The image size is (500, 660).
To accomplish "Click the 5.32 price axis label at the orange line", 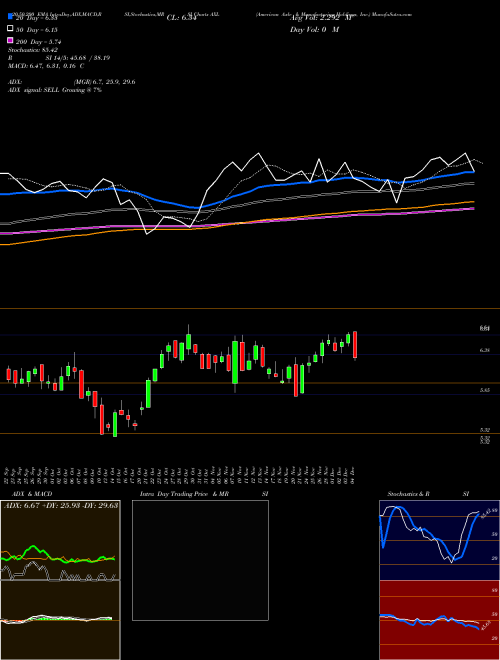I will 484,430.
